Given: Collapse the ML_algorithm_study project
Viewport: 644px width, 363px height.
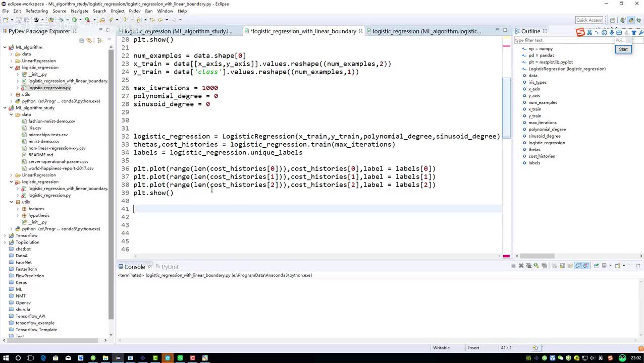Looking at the screenshot, I should point(5,108).
